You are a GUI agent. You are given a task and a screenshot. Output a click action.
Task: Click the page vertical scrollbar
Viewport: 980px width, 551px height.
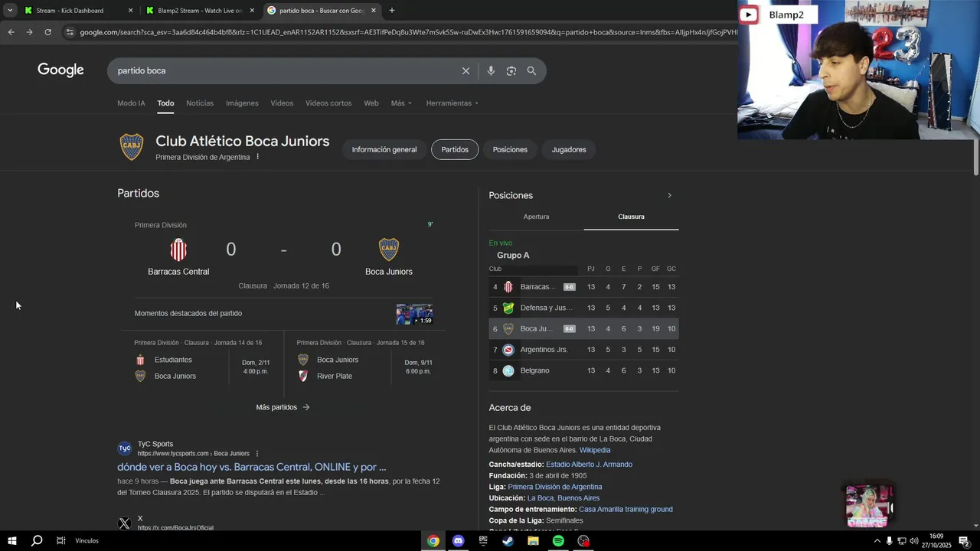[975, 158]
